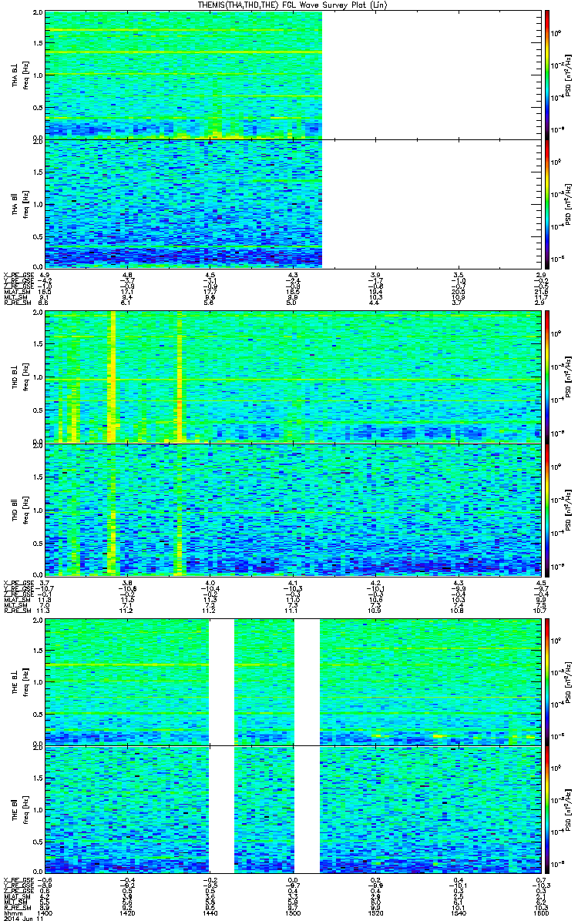This screenshot has height=924, width=578.
Task: Click the X_RE_GSE row label under THA panels
Action: (x=18, y=274)
